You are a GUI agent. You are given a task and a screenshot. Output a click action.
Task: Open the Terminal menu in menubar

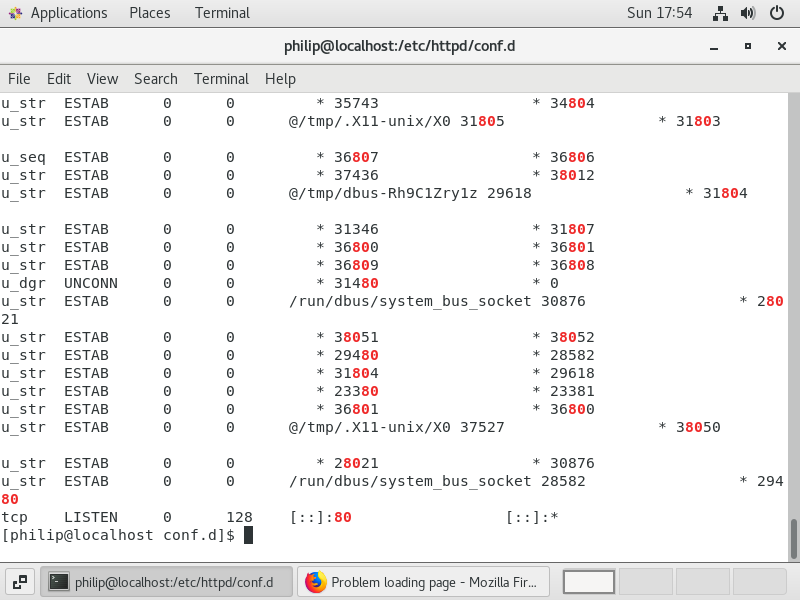point(221,79)
